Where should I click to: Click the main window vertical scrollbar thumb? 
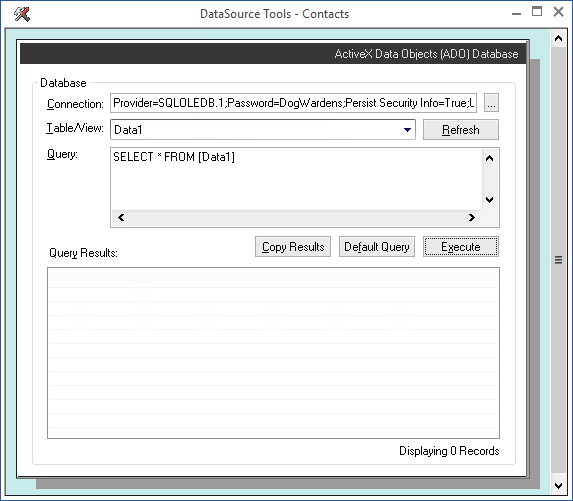[558, 260]
